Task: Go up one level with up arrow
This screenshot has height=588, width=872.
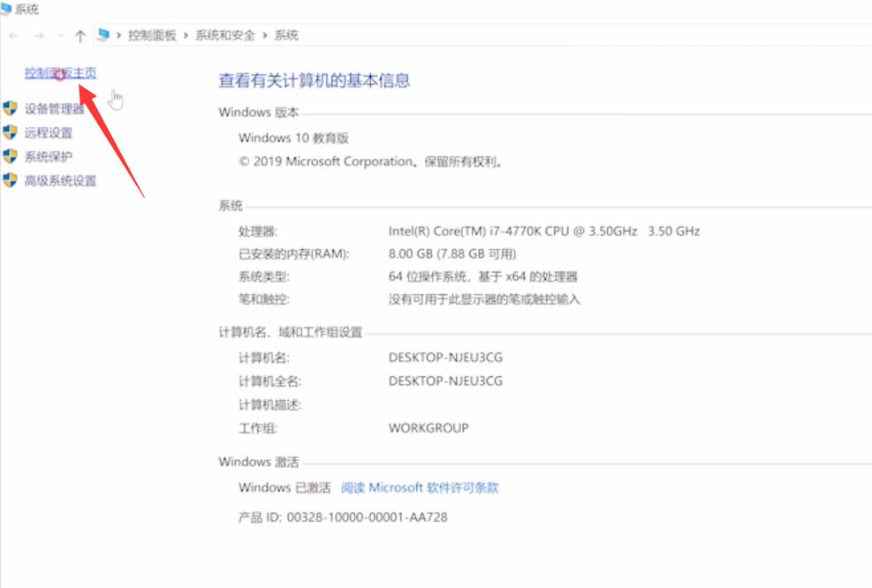Action: 80,36
